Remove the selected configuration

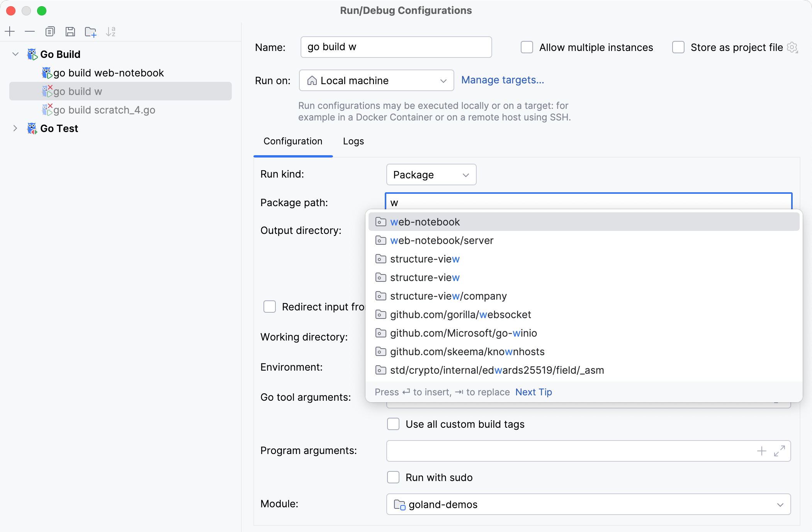tap(30, 32)
